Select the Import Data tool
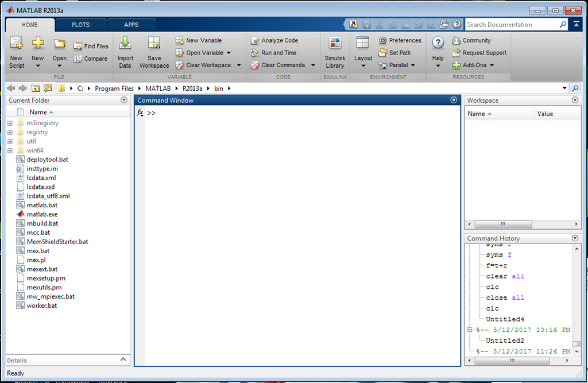The image size is (588, 383). tap(125, 52)
